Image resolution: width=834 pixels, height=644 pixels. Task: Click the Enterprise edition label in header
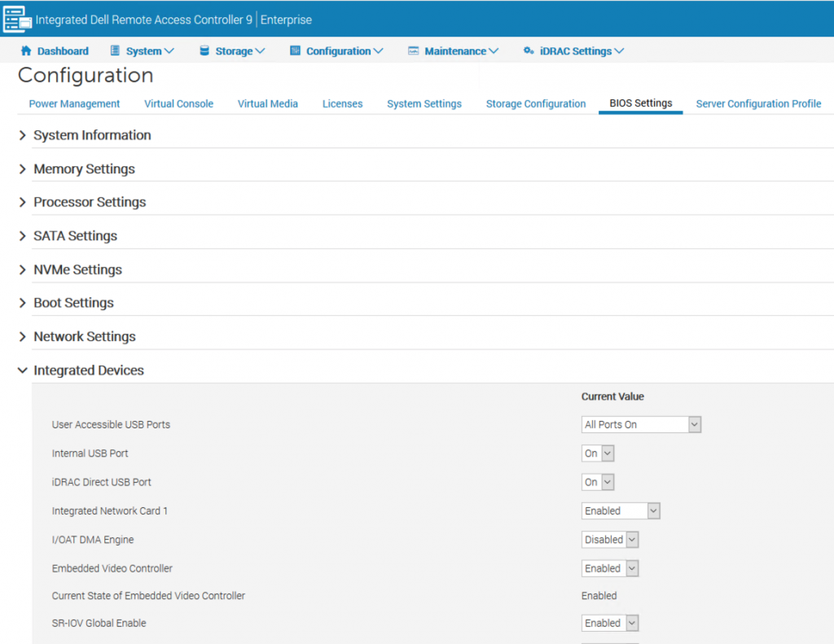pos(286,20)
